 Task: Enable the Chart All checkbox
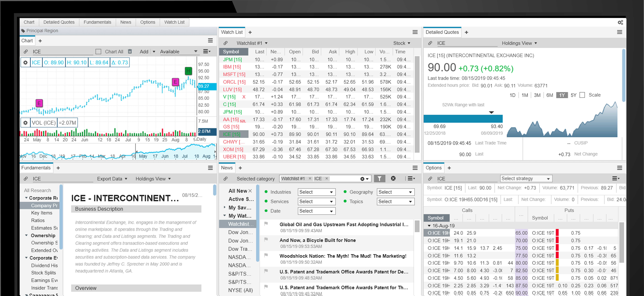pyautogui.click(x=98, y=52)
